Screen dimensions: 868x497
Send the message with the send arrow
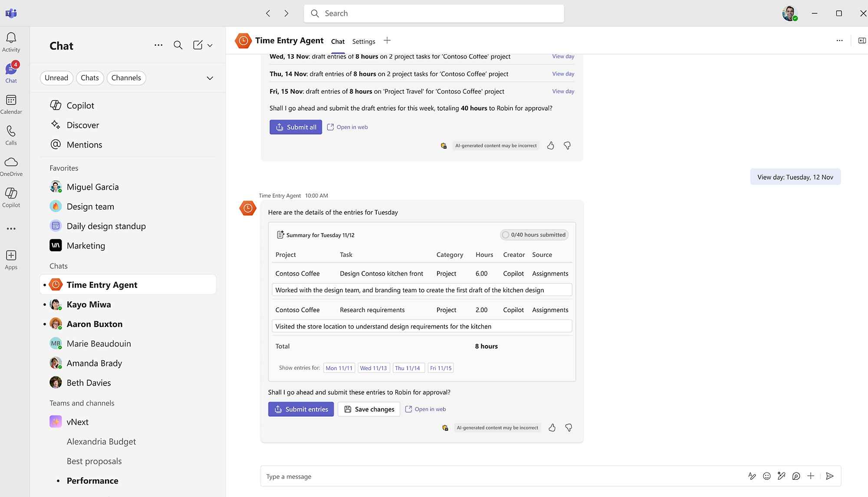click(x=829, y=476)
